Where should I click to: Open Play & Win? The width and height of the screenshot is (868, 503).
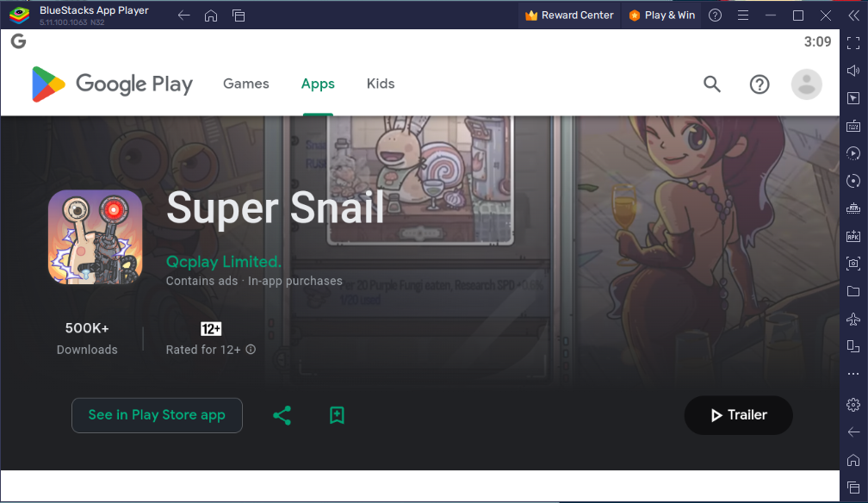coord(662,16)
